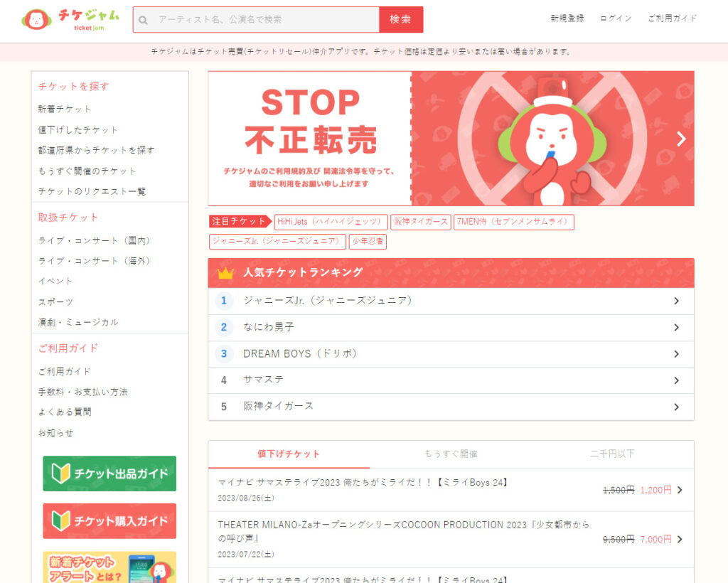Open the サマステライブ2023 listing dated 2023/08/26
This screenshot has height=583, width=728.
click(451, 490)
